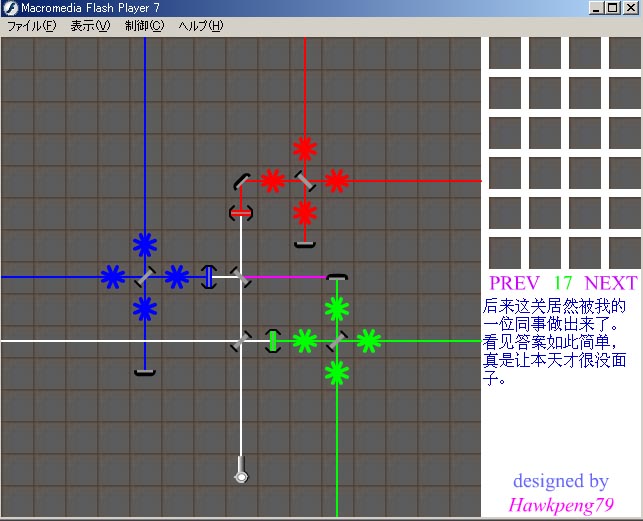This screenshot has width=643, height=521.
Task: Click the blue star next to blue filter
Action: tap(177, 277)
